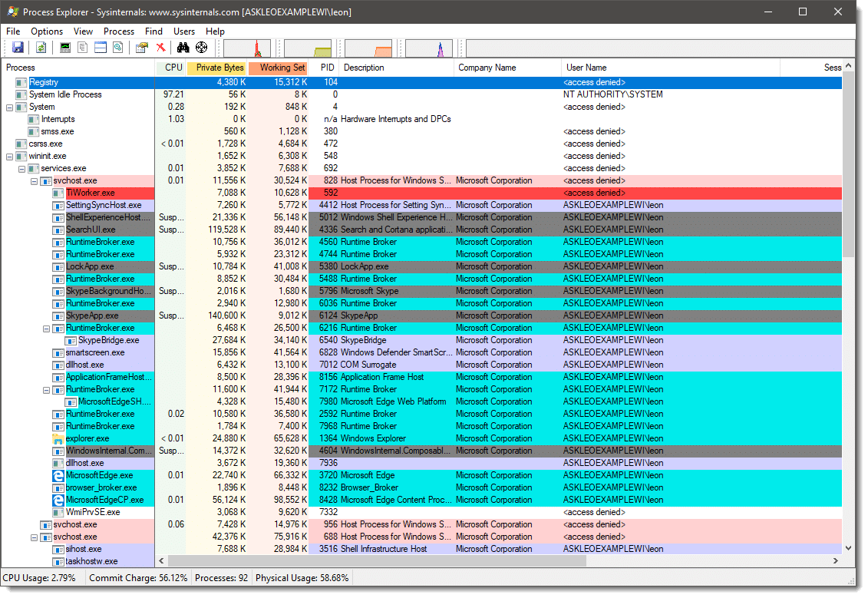The height and width of the screenshot is (598, 868).
Task: Click the horizontal scrollbar thumb
Action: (x=377, y=561)
